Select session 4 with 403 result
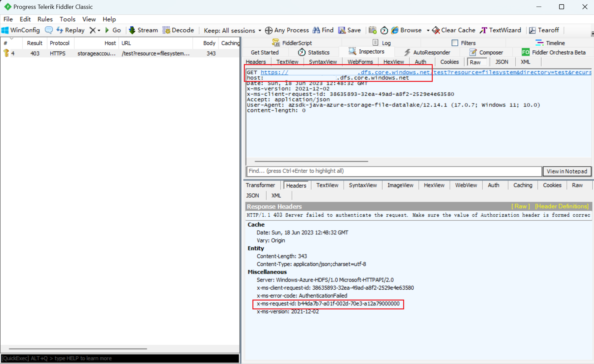594x364 pixels. coord(120,53)
